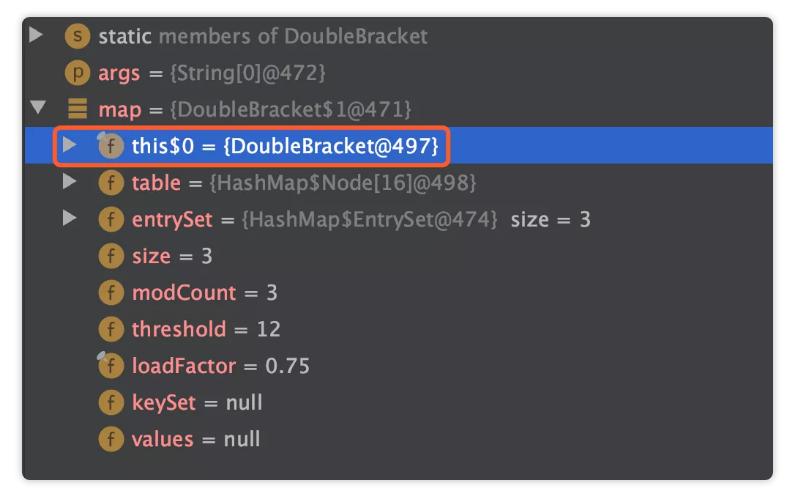Click the field icon beside entrySet

(x=111, y=219)
